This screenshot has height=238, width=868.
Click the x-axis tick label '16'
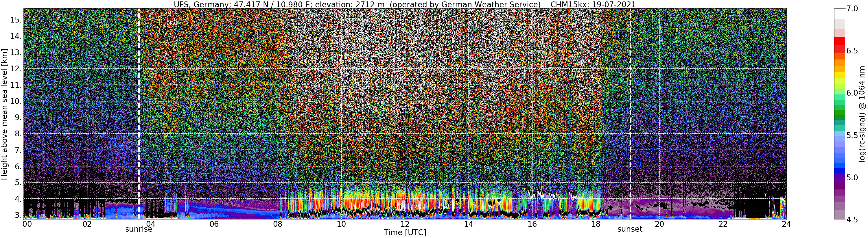532,224
